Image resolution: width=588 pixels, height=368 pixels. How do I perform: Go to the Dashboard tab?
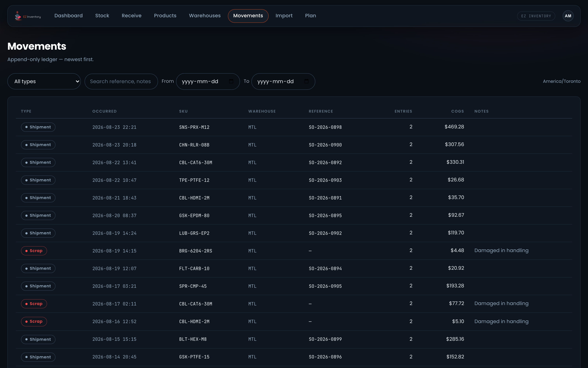[69, 16]
